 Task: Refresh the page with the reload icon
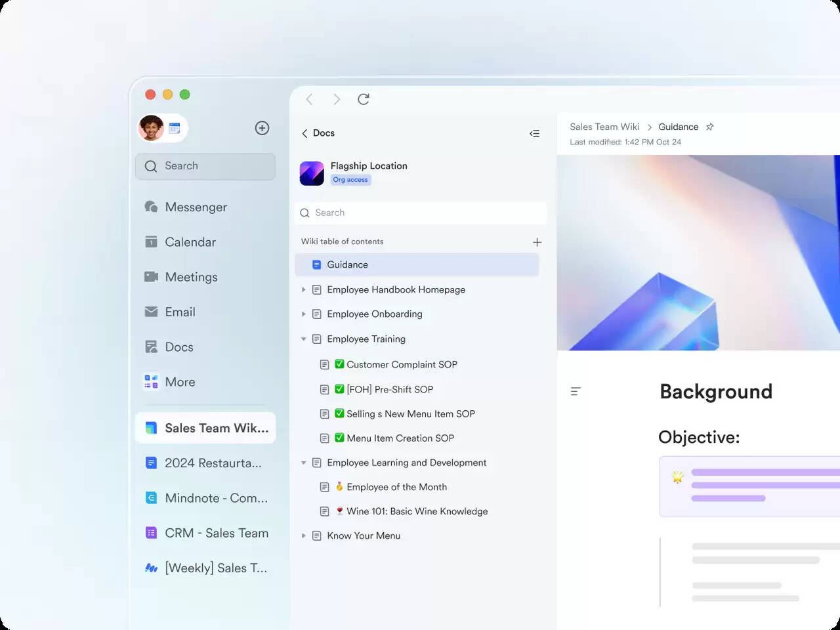[364, 99]
